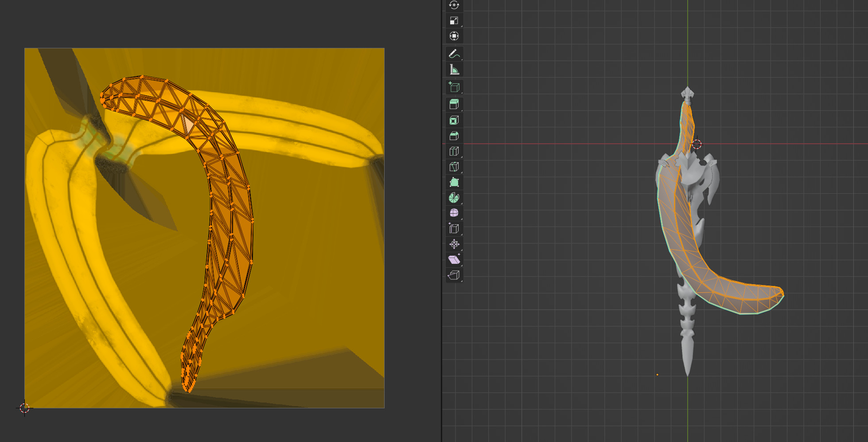Choose the Bevel tool

point(454,136)
